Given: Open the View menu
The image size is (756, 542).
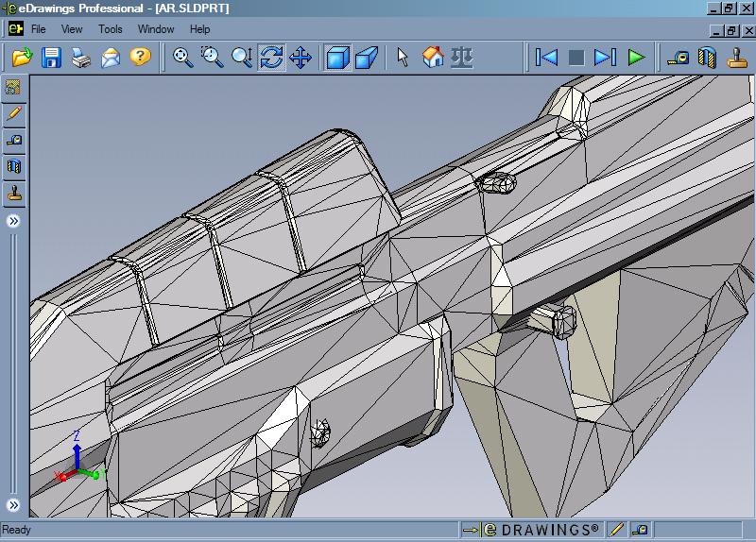Looking at the screenshot, I should point(72,29).
